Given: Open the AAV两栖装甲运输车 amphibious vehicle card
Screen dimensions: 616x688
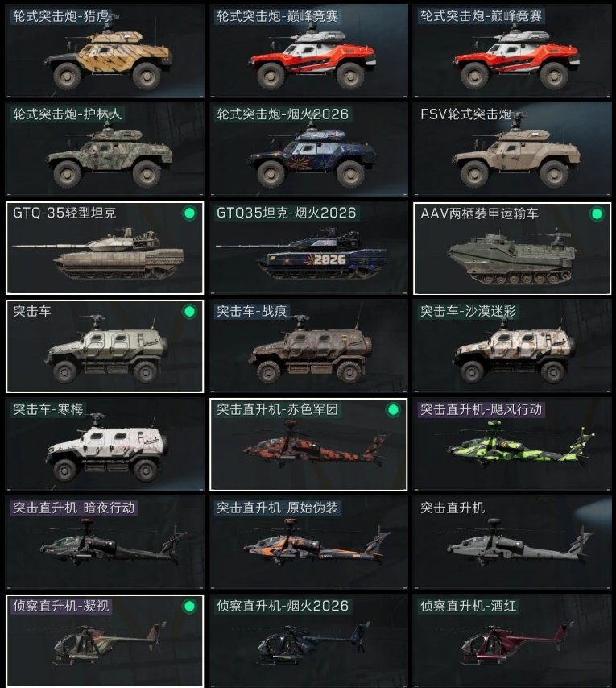Looking at the screenshot, I should coord(512,248).
